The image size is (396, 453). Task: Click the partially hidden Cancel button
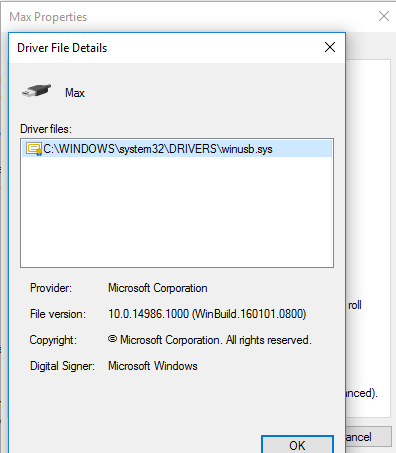pyautogui.click(x=368, y=437)
